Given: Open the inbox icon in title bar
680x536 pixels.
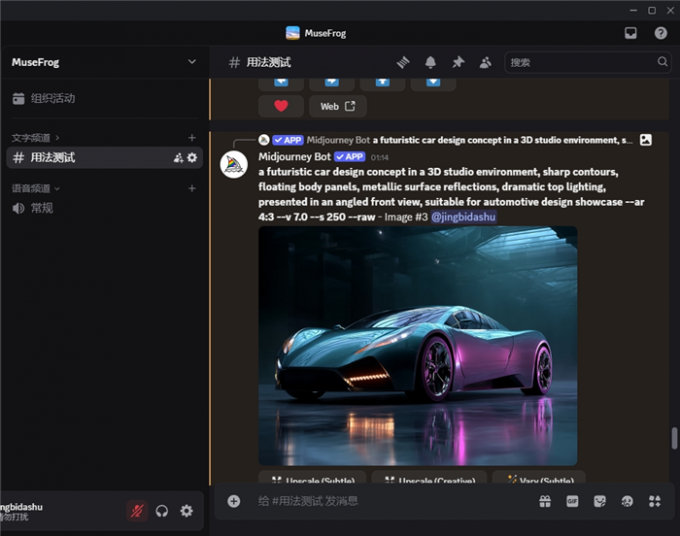Looking at the screenshot, I should (x=631, y=33).
